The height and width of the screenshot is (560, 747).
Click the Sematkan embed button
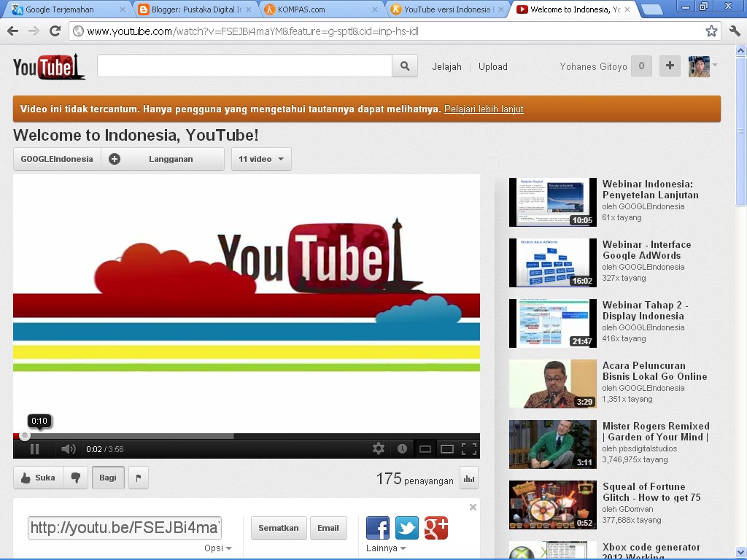coord(279,528)
